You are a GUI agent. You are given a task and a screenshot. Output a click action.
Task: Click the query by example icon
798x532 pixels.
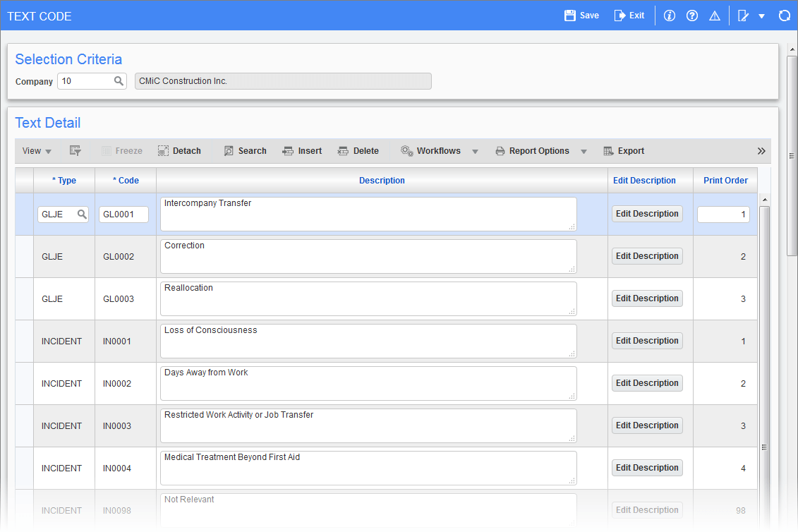75,151
